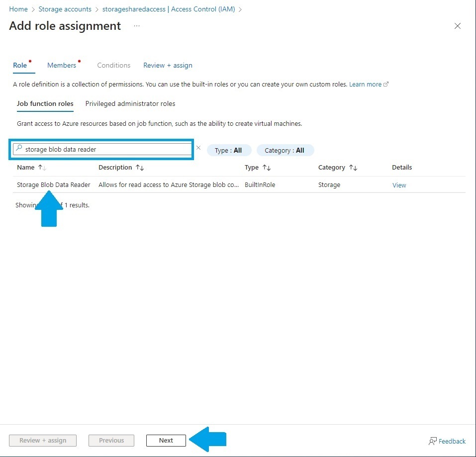Click the Previous button
The image size is (476, 457).
point(111,440)
